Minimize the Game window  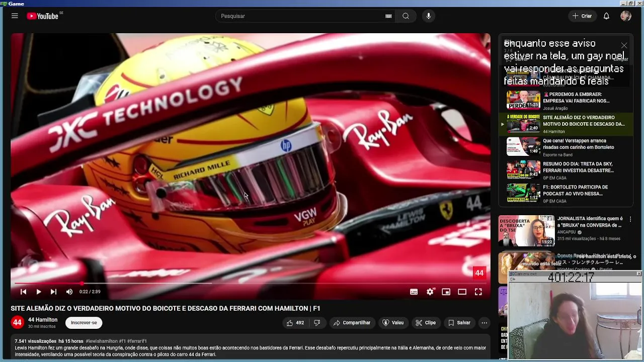(624, 3)
